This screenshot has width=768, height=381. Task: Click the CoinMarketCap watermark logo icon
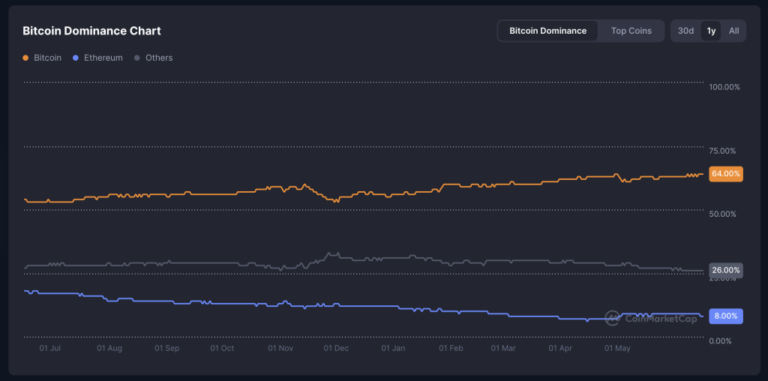pyautogui.click(x=612, y=318)
